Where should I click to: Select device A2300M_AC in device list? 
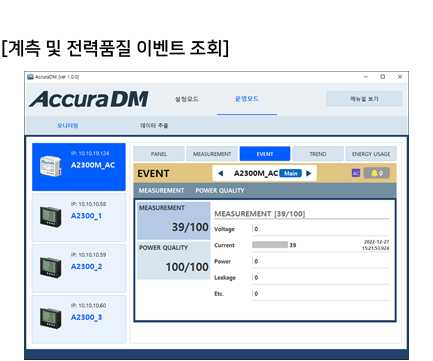click(79, 167)
